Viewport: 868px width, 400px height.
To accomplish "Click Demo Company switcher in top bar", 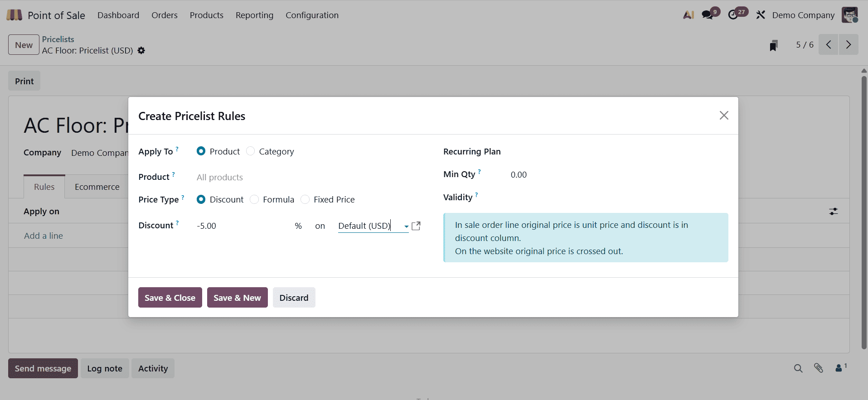I will (x=803, y=15).
